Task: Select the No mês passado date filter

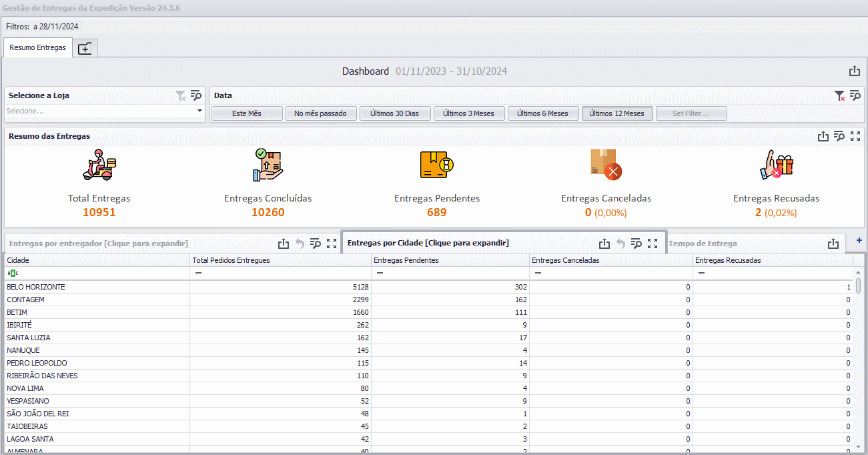Action: (321, 113)
